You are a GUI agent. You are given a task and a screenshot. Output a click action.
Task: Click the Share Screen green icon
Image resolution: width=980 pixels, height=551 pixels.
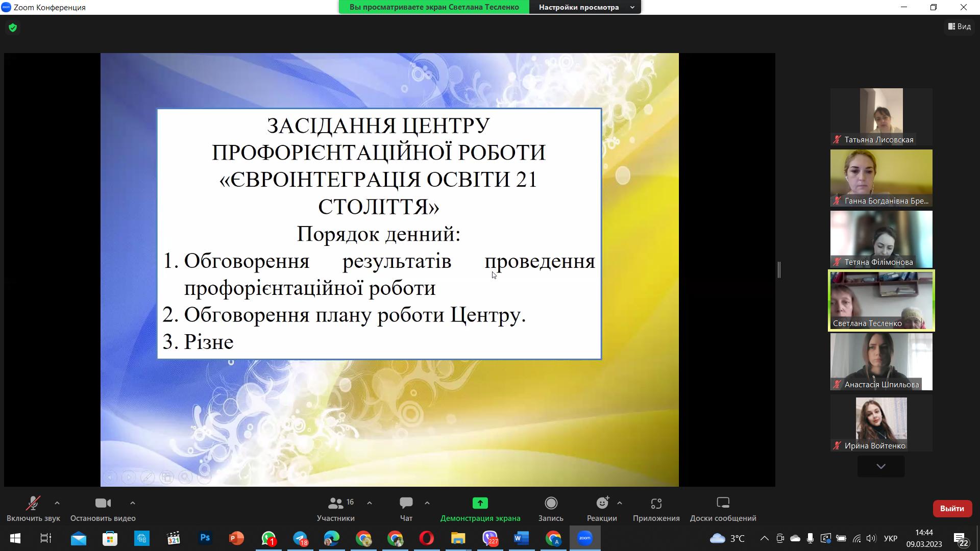[x=480, y=504]
